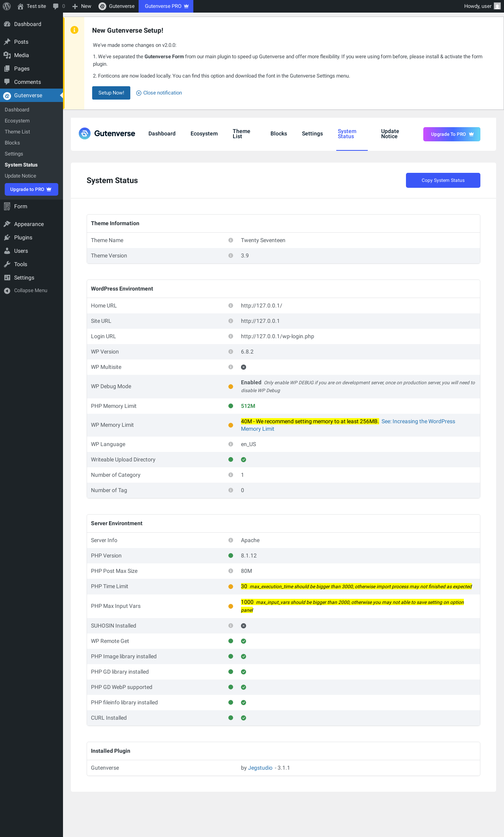Click the Copy System Status button

tap(443, 180)
